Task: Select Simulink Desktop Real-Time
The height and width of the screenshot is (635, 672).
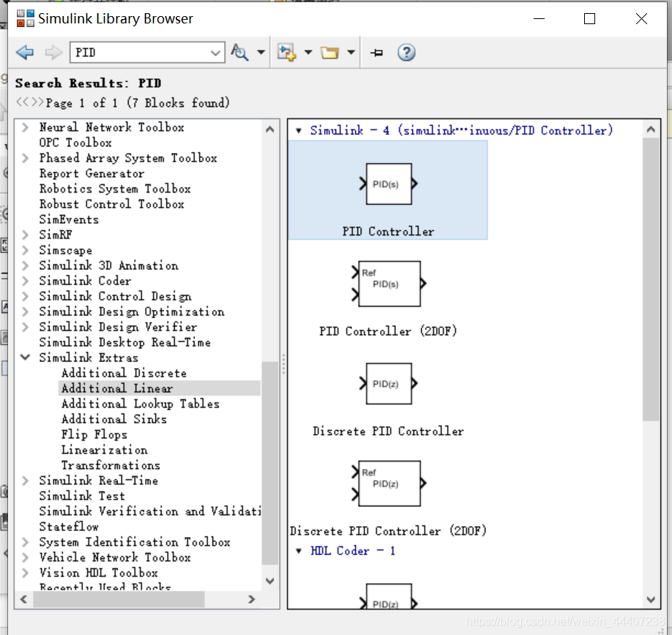Action: (x=124, y=342)
